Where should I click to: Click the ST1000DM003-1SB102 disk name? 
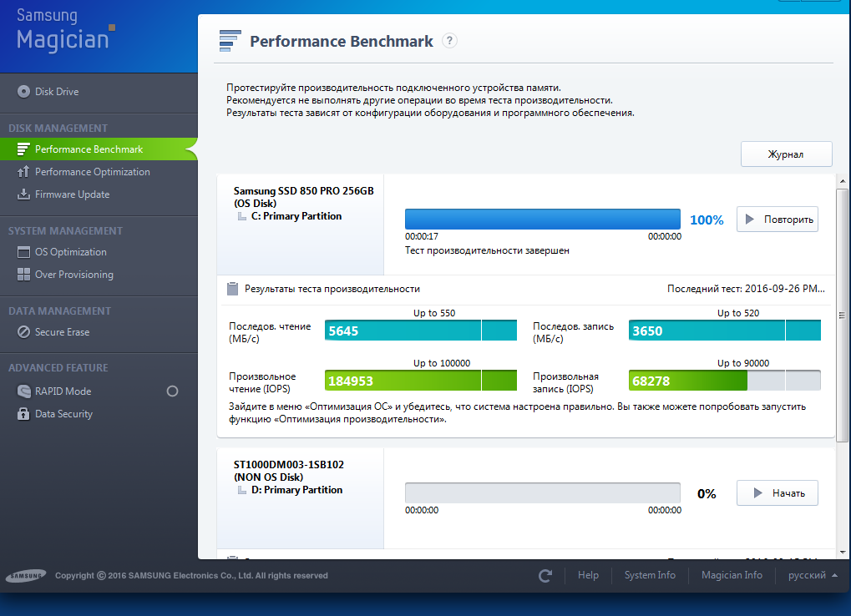(x=289, y=465)
